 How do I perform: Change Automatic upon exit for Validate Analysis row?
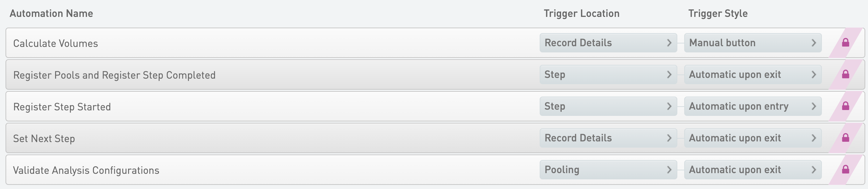click(x=753, y=170)
